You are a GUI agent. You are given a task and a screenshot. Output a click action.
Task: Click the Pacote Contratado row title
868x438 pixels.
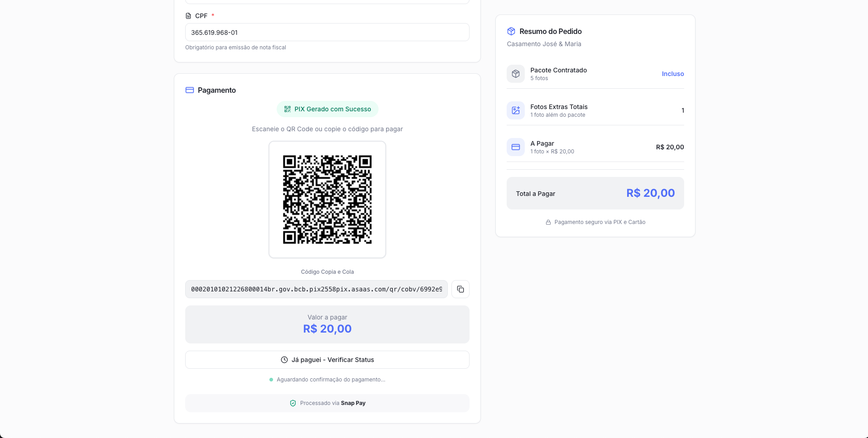click(x=559, y=70)
